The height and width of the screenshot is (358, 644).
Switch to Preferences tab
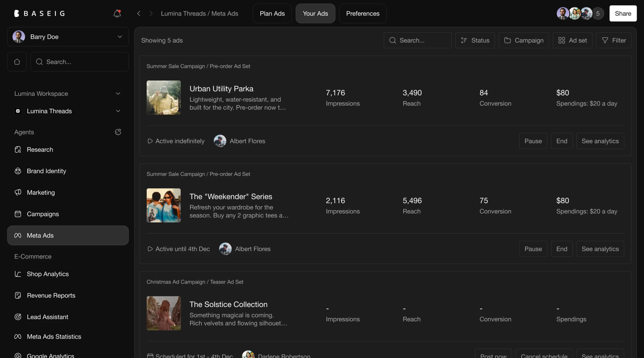tap(363, 13)
